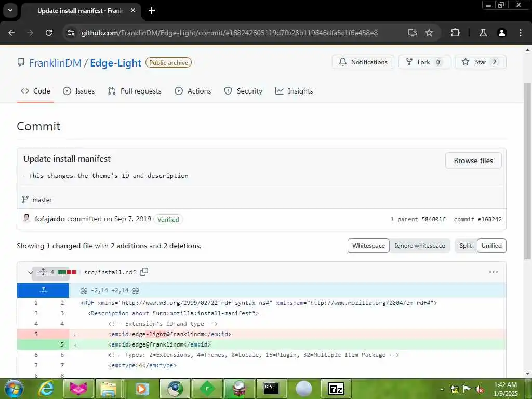Close the Update install manifest tab

coord(133,10)
